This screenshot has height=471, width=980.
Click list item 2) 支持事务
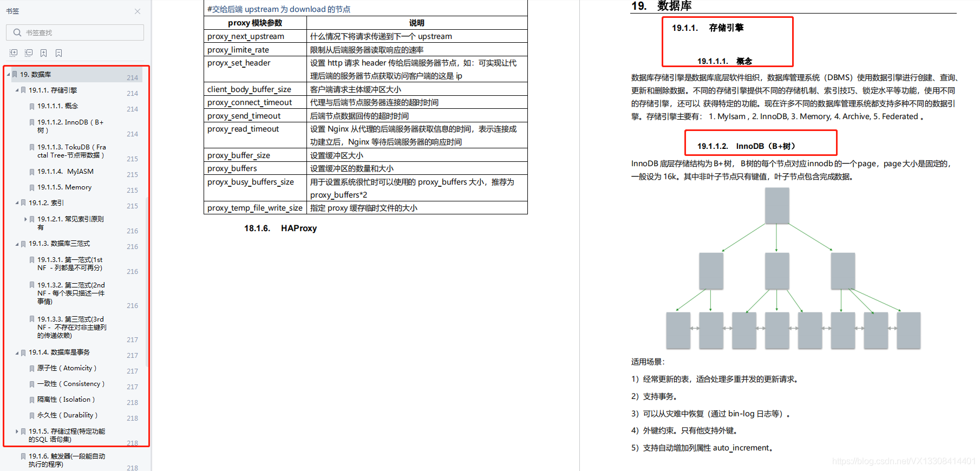(x=654, y=396)
